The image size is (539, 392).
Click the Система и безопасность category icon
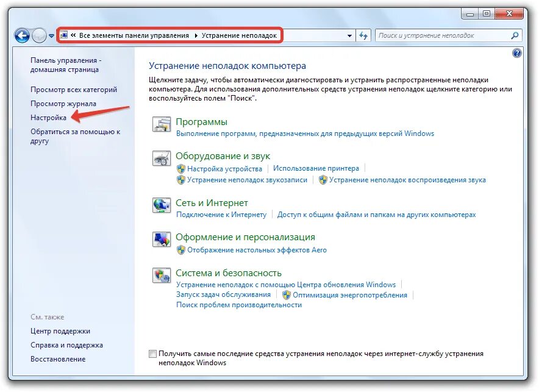[162, 275]
